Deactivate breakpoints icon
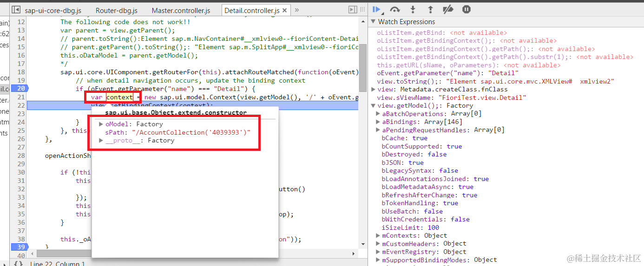The image size is (644, 266). click(x=448, y=9)
